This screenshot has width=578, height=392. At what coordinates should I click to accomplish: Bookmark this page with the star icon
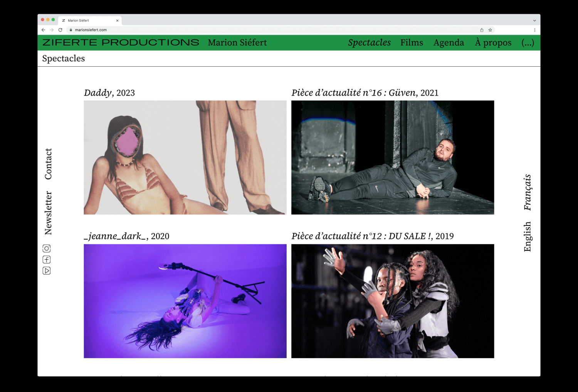tap(490, 30)
